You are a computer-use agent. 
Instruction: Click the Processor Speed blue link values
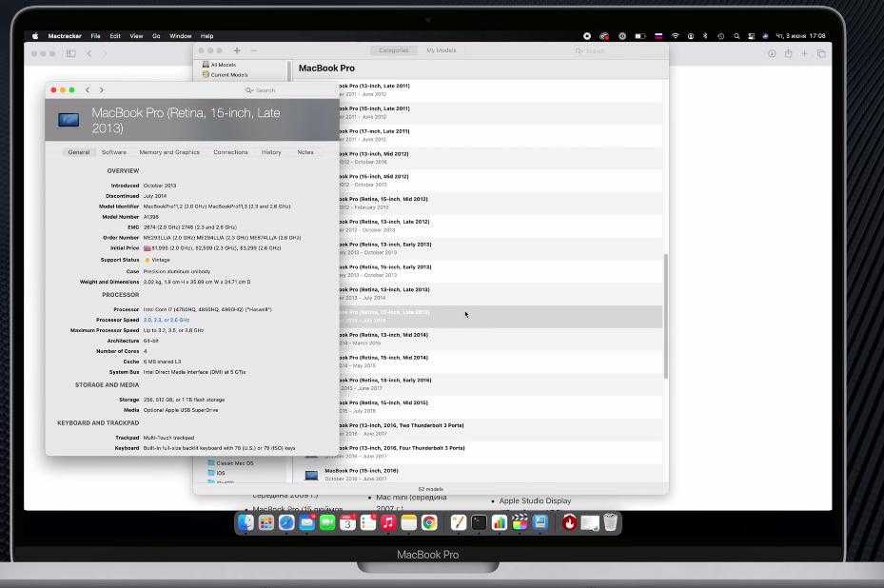pyautogui.click(x=167, y=320)
